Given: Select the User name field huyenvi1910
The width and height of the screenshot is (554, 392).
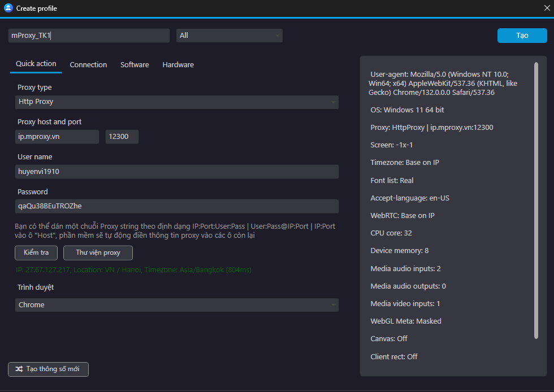Looking at the screenshot, I should point(176,172).
